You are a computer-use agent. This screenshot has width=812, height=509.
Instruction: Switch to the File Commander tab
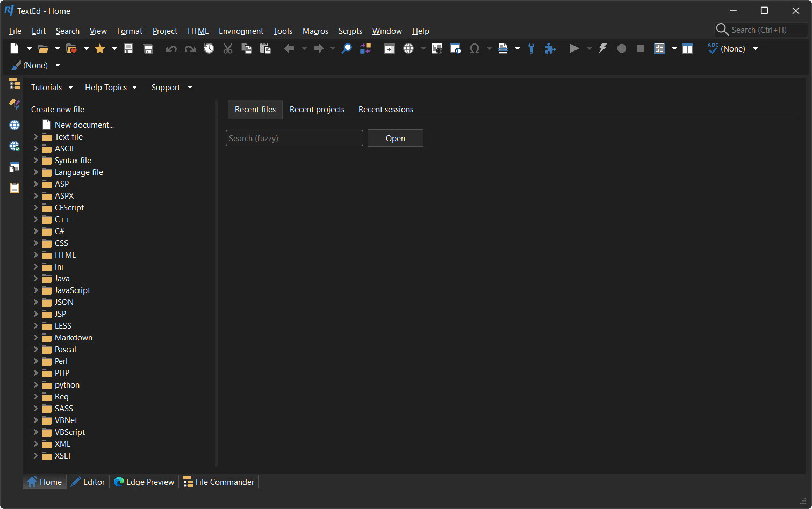click(219, 482)
